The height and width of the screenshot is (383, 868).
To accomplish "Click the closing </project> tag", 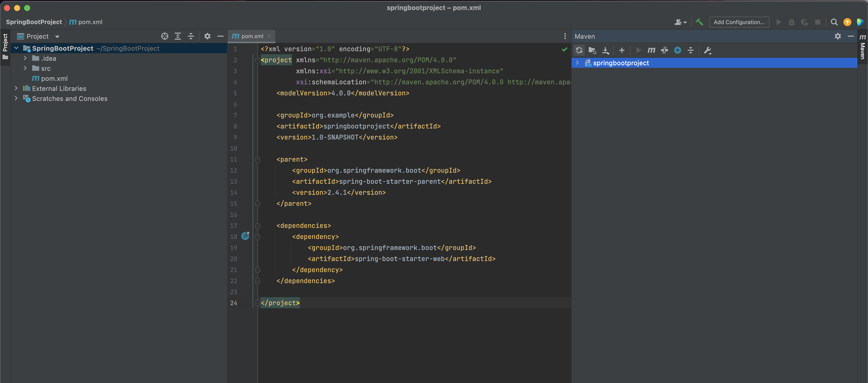I will tap(280, 303).
